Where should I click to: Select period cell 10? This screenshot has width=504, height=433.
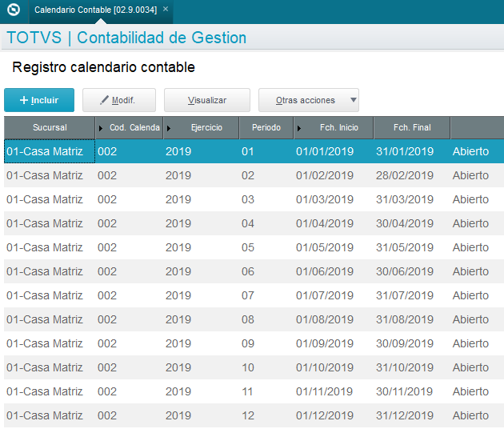tap(248, 367)
